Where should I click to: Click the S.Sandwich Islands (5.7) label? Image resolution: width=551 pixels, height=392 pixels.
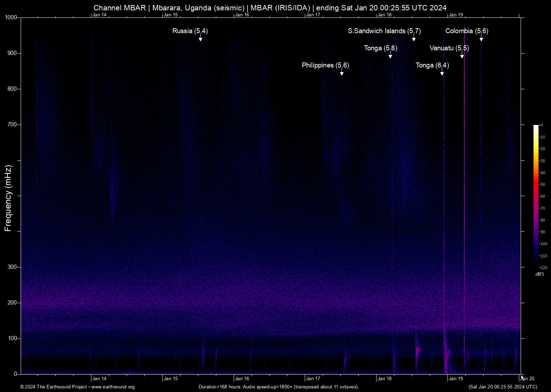(384, 31)
